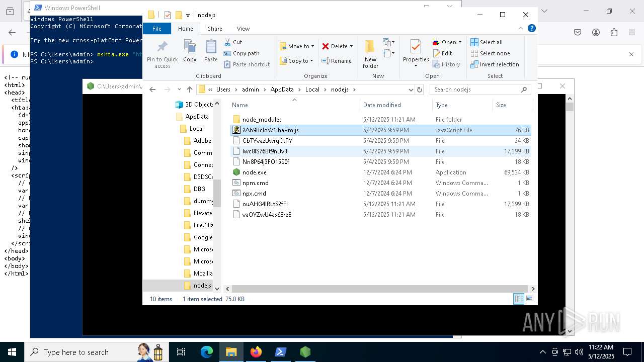This screenshot has width=644, height=362.
Task: Click Edit in Open group
Action: pyautogui.click(x=442, y=53)
